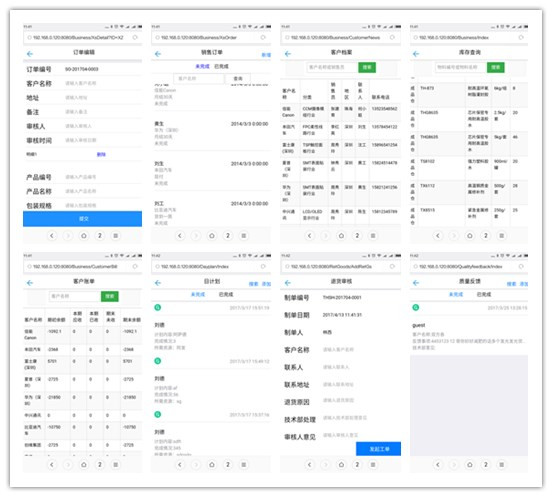The width and height of the screenshot is (552, 497).
Task: Open 已完成 tab on 质量反馈 screen
Action: [x=484, y=294]
